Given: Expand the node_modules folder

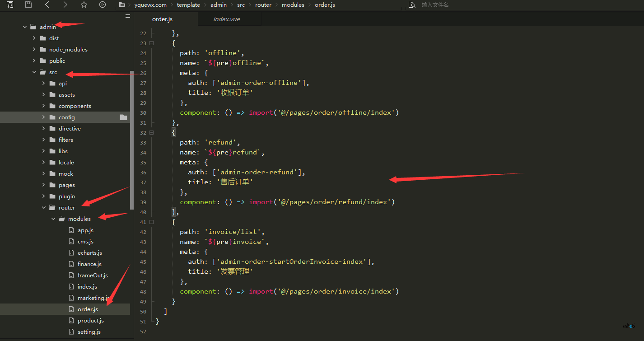Looking at the screenshot, I should (x=34, y=50).
